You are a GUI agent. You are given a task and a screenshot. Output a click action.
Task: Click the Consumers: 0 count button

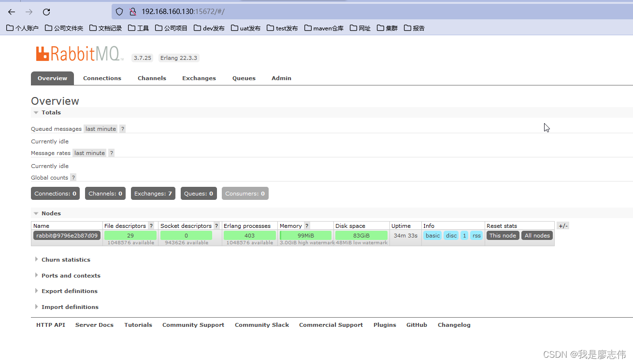pos(245,194)
